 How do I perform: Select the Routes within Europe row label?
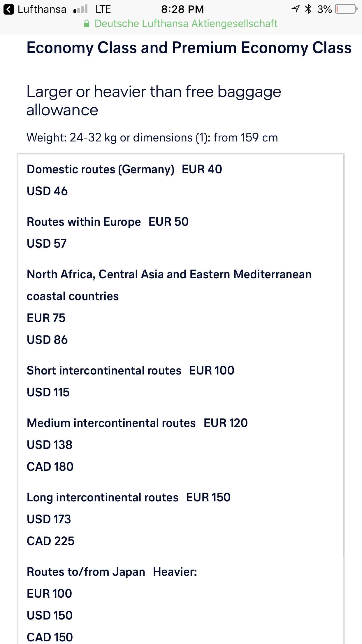[84, 222]
